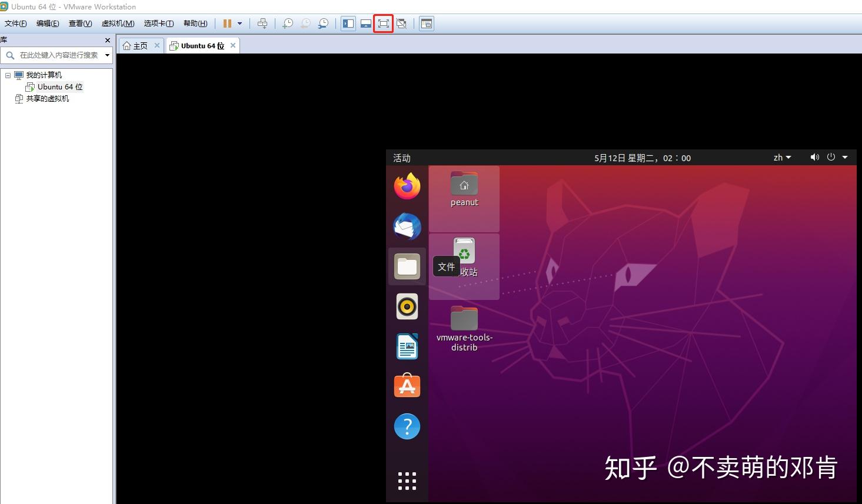
Task: Open Ubuntu Software from the dock
Action: pyautogui.click(x=407, y=386)
